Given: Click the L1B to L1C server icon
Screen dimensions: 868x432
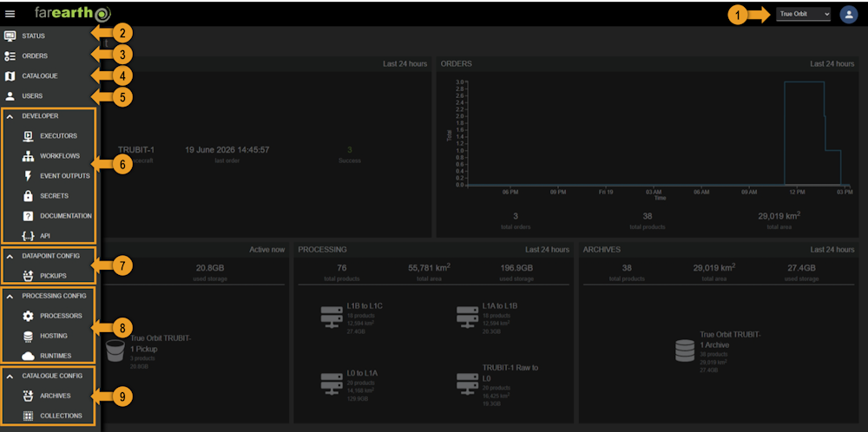Looking at the screenshot, I should point(332,317).
